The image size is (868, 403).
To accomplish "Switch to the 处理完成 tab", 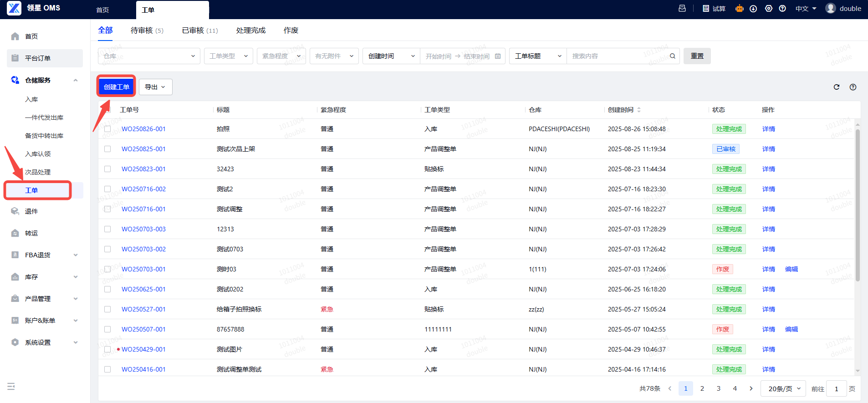I will point(251,31).
